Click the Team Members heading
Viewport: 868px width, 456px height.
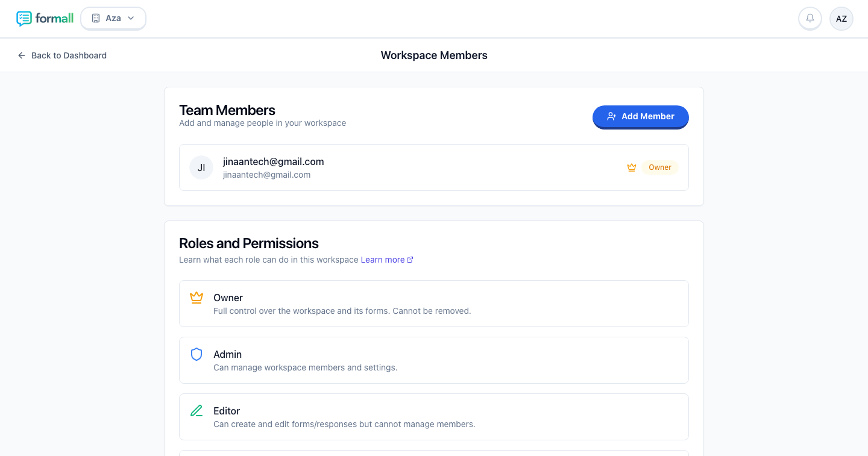pyautogui.click(x=227, y=110)
